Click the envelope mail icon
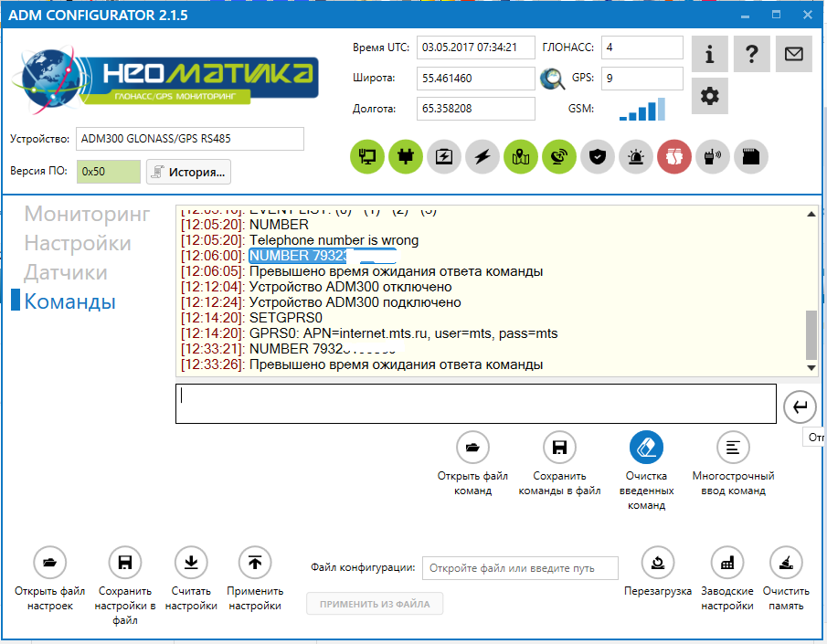 [793, 55]
